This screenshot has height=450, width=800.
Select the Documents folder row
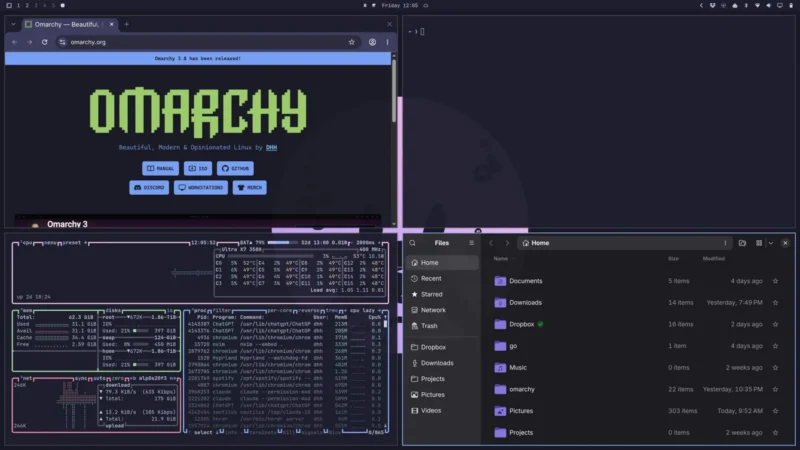tap(637, 281)
